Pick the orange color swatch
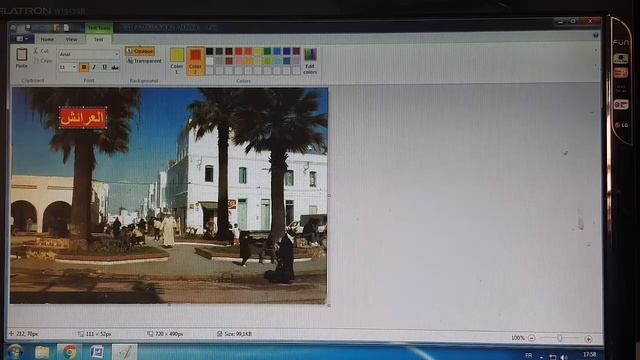This screenshot has width=640, height=360. tap(248, 51)
